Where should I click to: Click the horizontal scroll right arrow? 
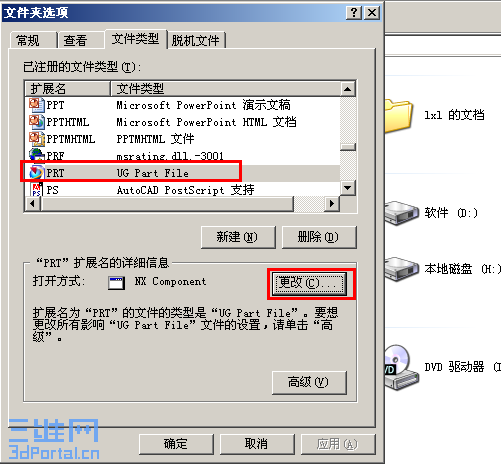point(332,203)
